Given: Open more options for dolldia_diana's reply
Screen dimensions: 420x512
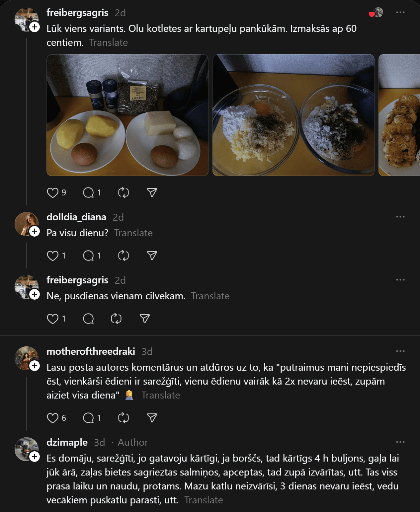Looking at the screenshot, I should point(400,217).
